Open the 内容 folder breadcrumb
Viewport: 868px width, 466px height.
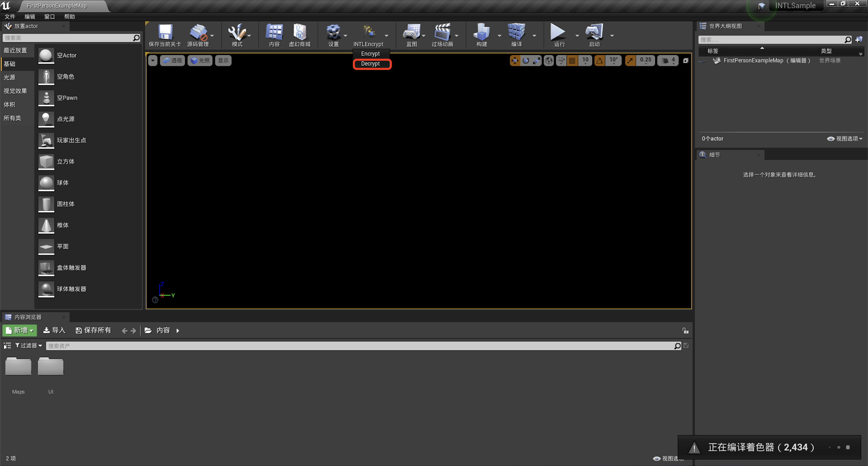coord(163,330)
